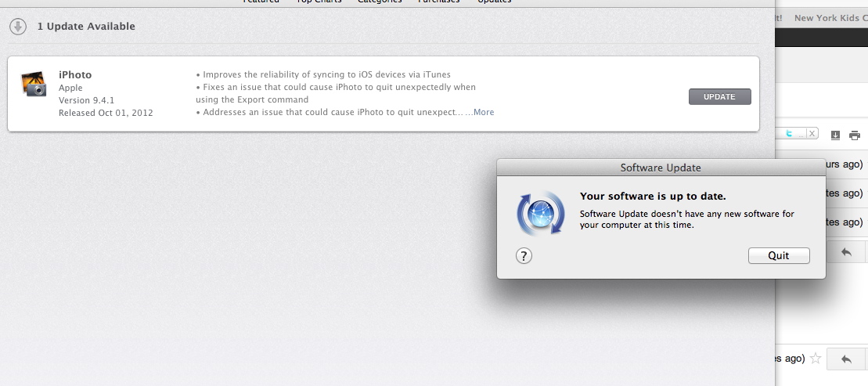Remove the Twitter label with its x
The height and width of the screenshot is (386, 868).
tap(812, 134)
